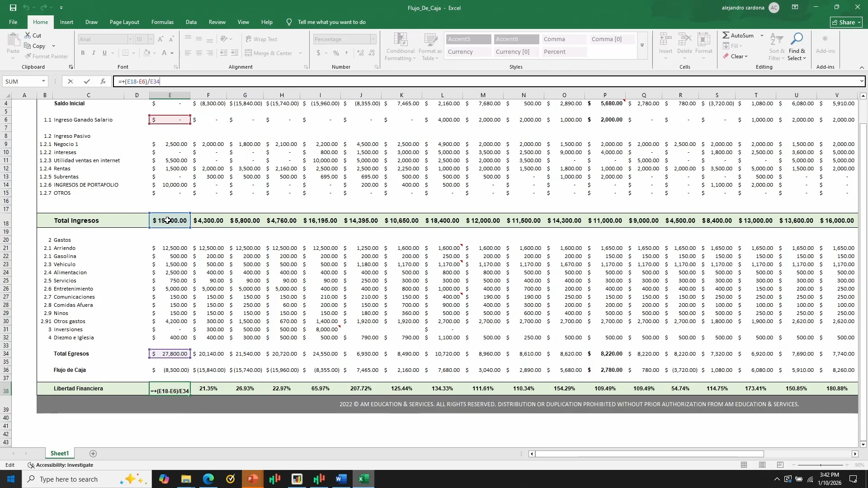Screen dimensions: 868x488
Task: Apply the Accent5 cell style swatch
Action: (x=468, y=39)
